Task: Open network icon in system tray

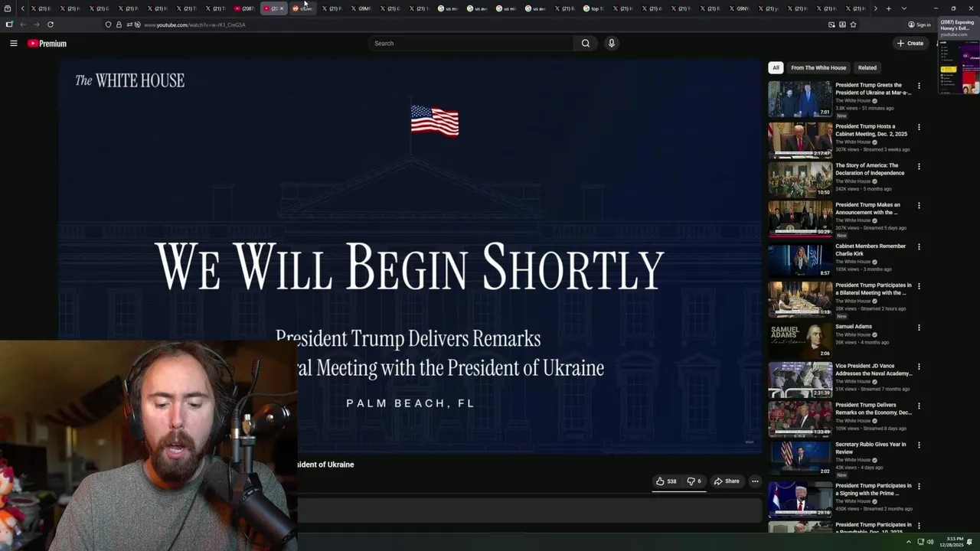Action: 920,542
